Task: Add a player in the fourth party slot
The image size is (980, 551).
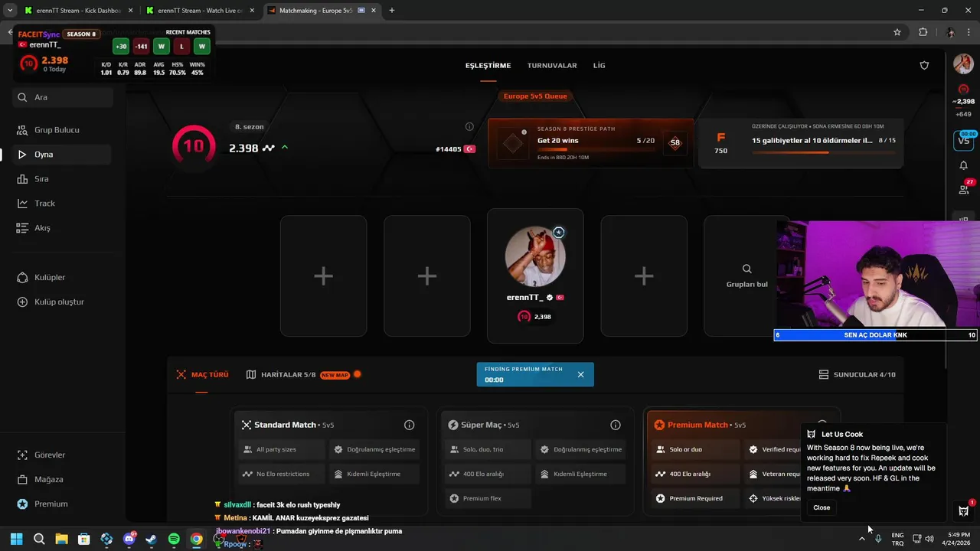Action: click(x=644, y=276)
